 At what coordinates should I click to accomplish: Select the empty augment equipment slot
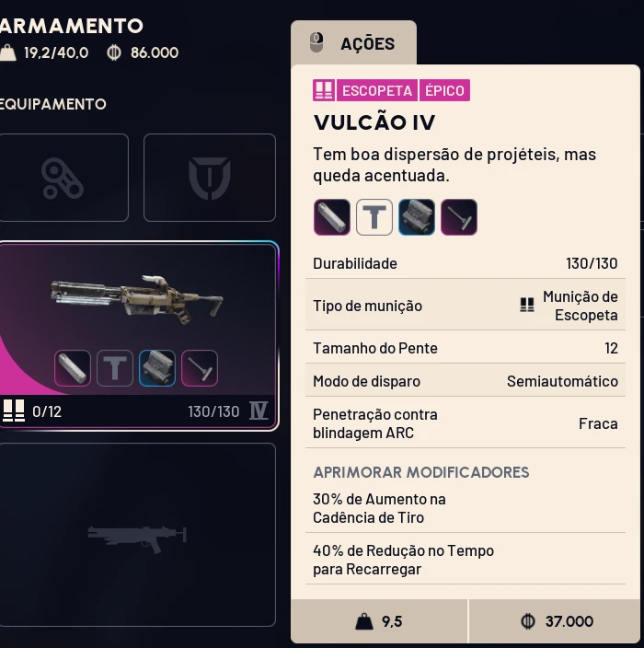point(63,178)
